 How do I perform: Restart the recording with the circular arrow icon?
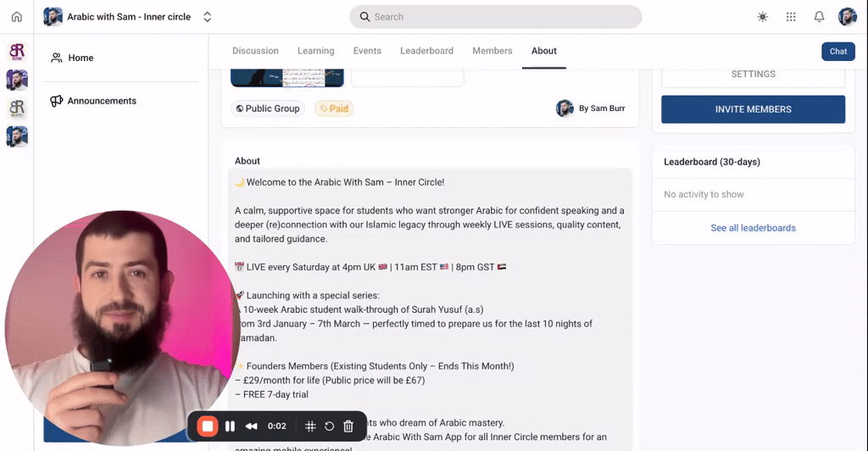click(x=330, y=426)
